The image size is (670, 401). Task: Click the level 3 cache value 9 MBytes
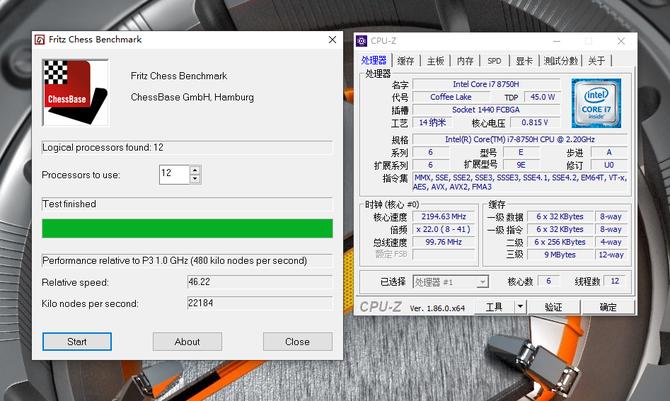560,255
